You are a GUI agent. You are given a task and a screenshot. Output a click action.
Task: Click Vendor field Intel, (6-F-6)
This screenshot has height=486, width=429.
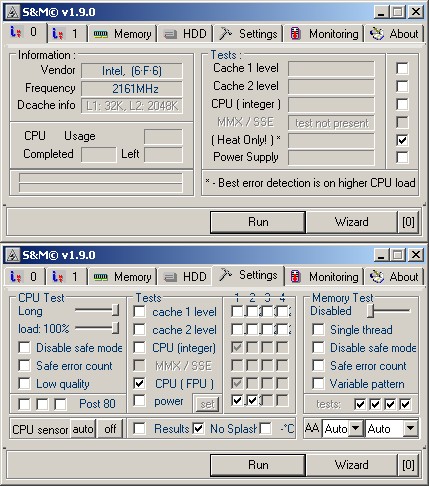(132, 71)
